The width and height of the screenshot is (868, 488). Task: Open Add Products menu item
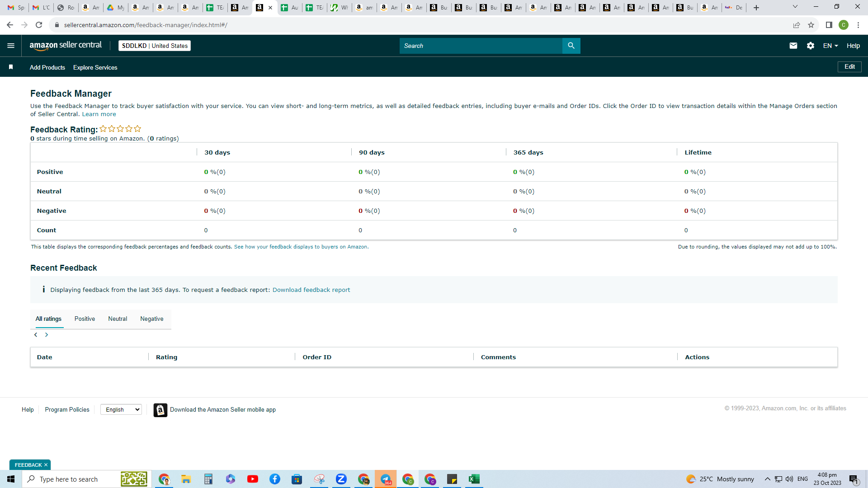(x=47, y=67)
